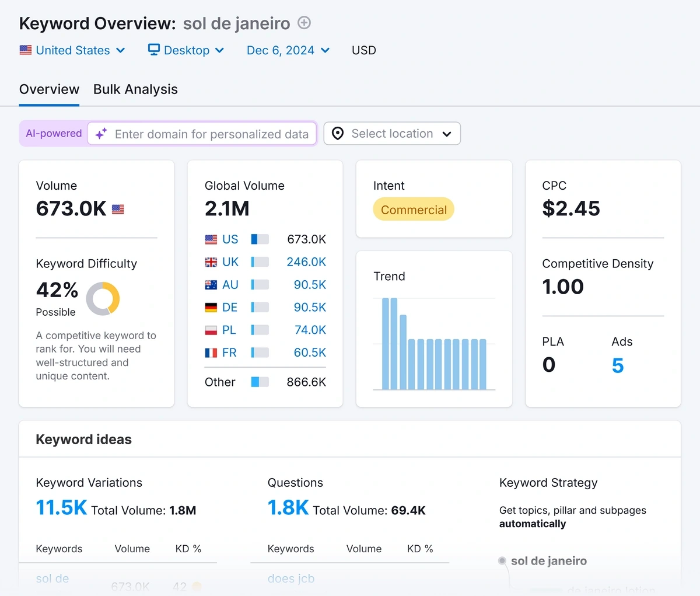700x596 pixels.
Task: Click the AI-powered badge
Action: tap(54, 134)
